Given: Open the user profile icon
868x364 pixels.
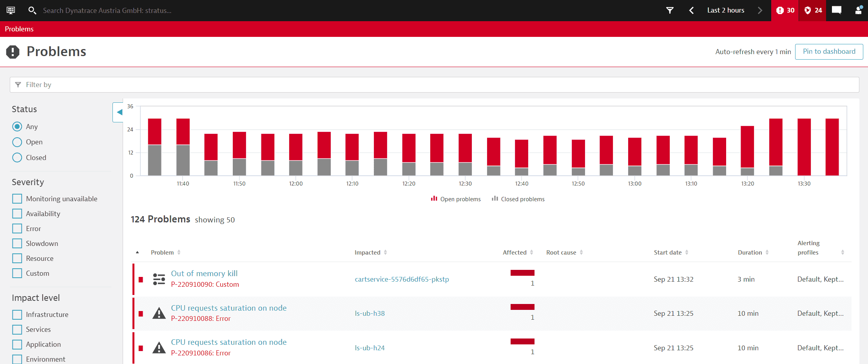Looking at the screenshot, I should click(x=858, y=10).
